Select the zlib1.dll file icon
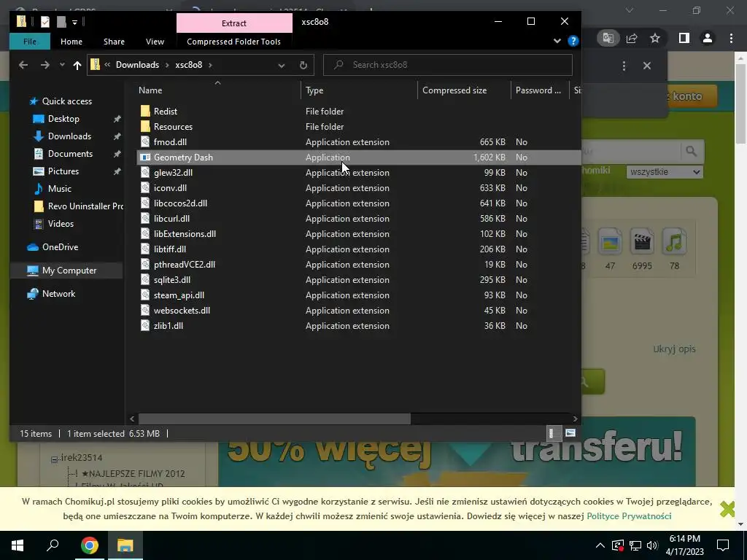The width and height of the screenshot is (747, 560). coord(145,326)
